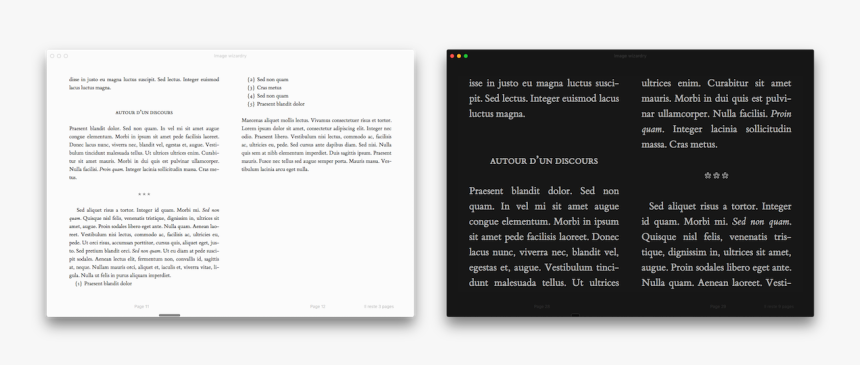Click 'AUTOUR D'UN DISCOURS' heading in the light window
The width and height of the screenshot is (860, 365).
[144, 113]
